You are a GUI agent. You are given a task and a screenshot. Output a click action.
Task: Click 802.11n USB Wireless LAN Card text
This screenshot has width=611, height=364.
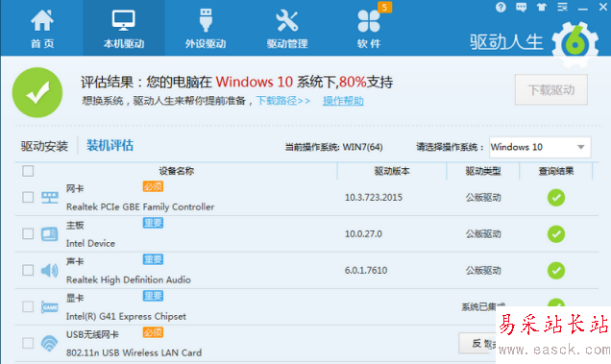pyautogui.click(x=134, y=352)
